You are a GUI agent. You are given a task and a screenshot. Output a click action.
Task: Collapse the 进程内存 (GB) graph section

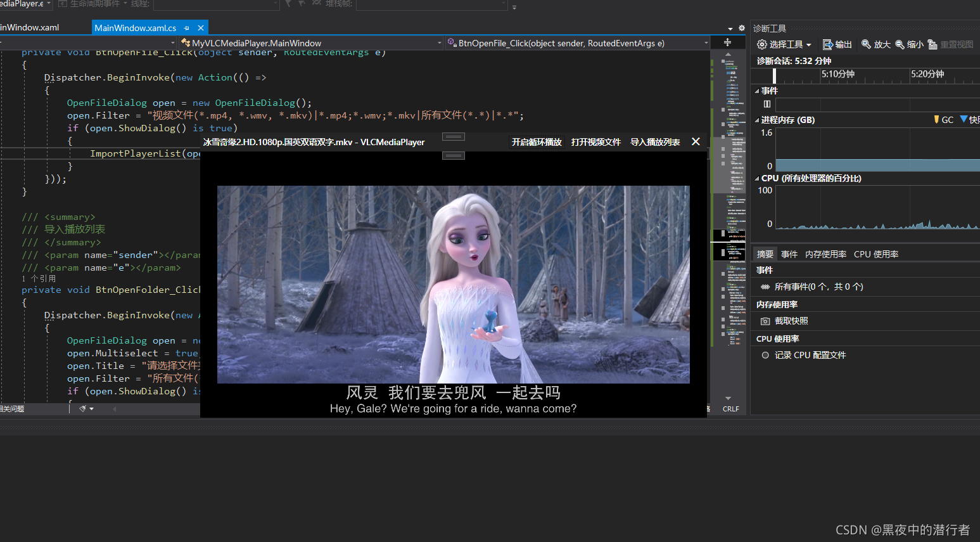point(757,120)
